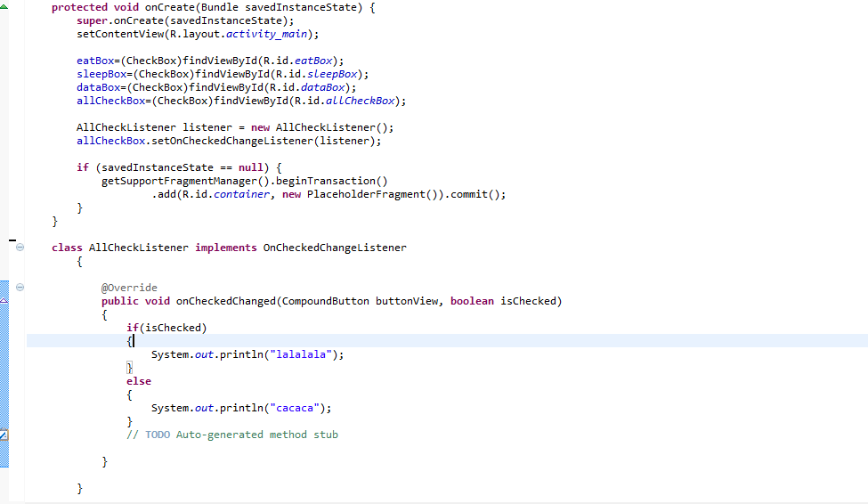Collapse the AllCheckListener class fold marker
The image size is (868, 504).
point(20,248)
